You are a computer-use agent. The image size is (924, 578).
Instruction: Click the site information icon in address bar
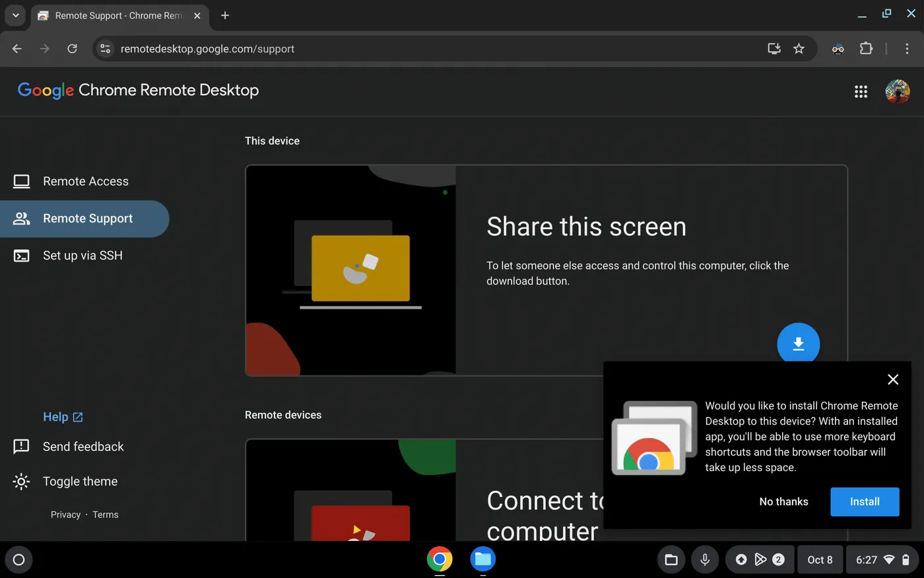click(105, 48)
